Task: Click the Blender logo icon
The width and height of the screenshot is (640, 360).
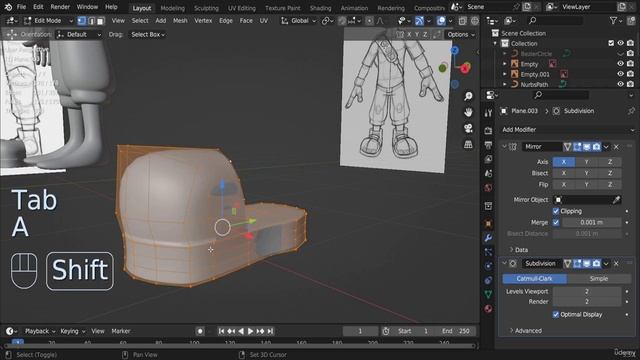Action: tap(8, 7)
